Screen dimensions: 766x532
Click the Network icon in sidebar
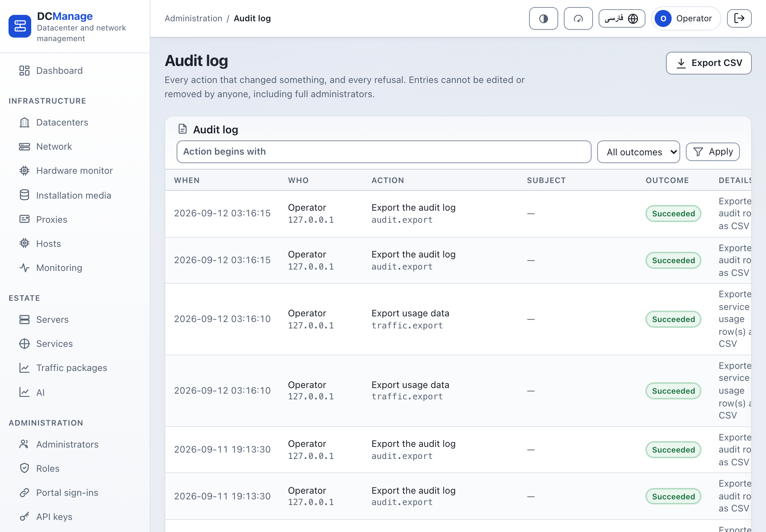[24, 146]
